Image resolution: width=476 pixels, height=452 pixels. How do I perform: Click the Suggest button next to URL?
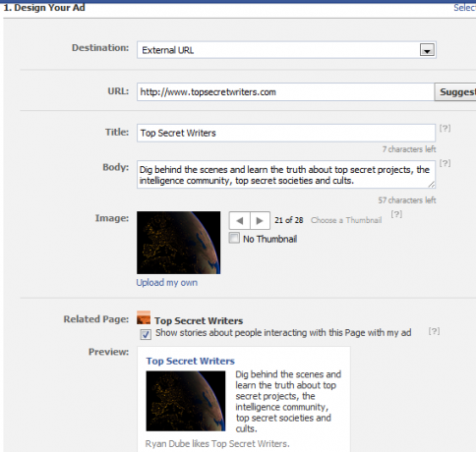(x=455, y=92)
